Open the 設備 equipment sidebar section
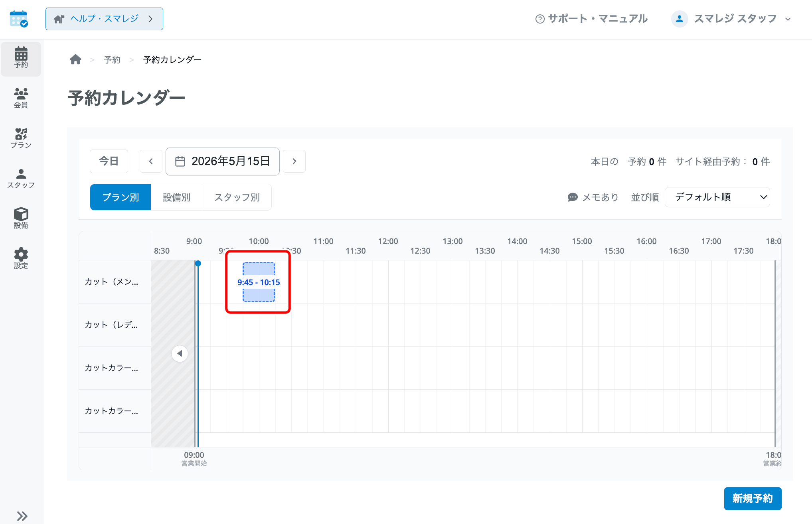Viewport: 812px width, 524px height. [x=21, y=218]
